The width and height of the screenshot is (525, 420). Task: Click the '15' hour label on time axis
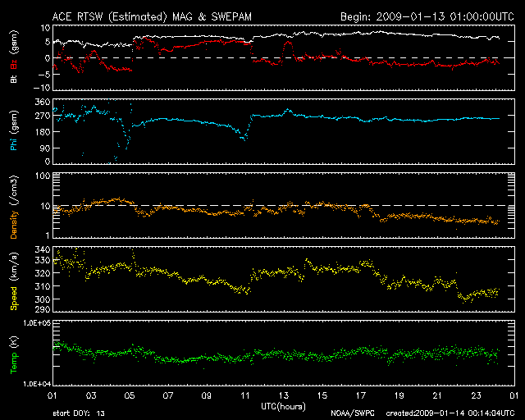coord(322,395)
